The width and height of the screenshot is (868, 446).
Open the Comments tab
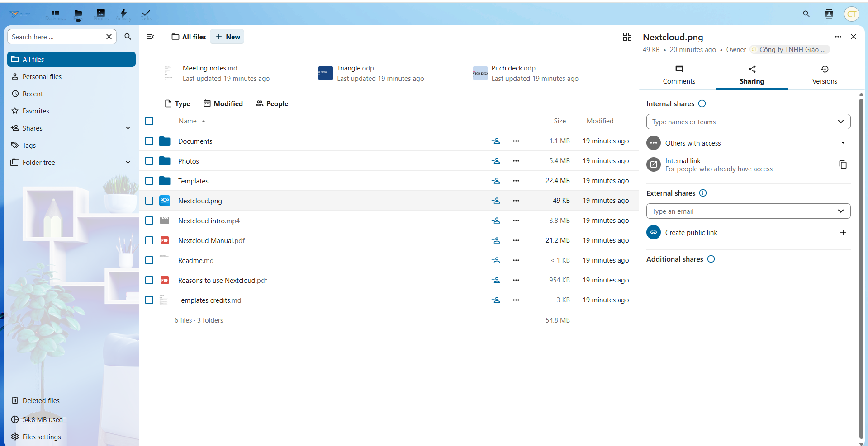point(678,75)
